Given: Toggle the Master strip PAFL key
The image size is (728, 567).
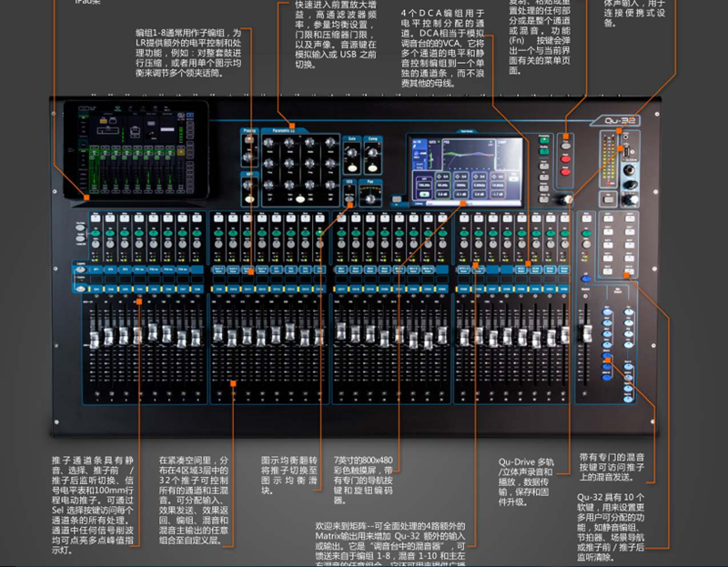Looking at the screenshot, I should click(586, 244).
